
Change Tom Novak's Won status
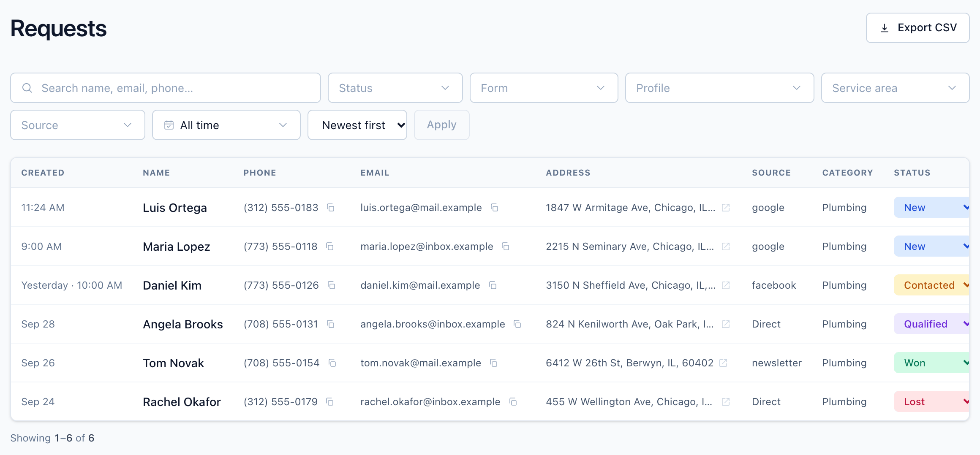coord(932,363)
